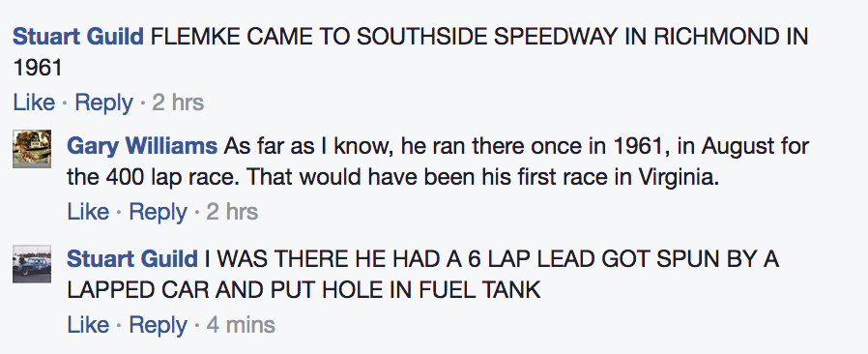Image resolution: width=868 pixels, height=354 pixels.
Task: Open the 2 hrs timestamp under Gary's comment
Action: [233, 212]
